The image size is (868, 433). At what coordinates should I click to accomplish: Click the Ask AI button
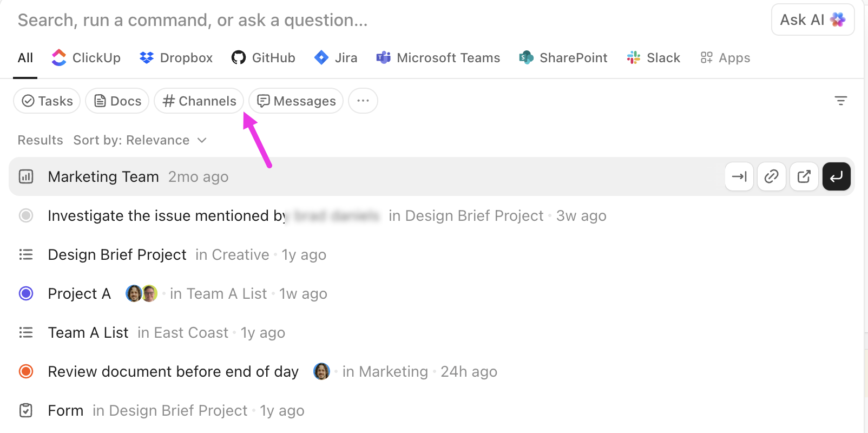pyautogui.click(x=812, y=20)
